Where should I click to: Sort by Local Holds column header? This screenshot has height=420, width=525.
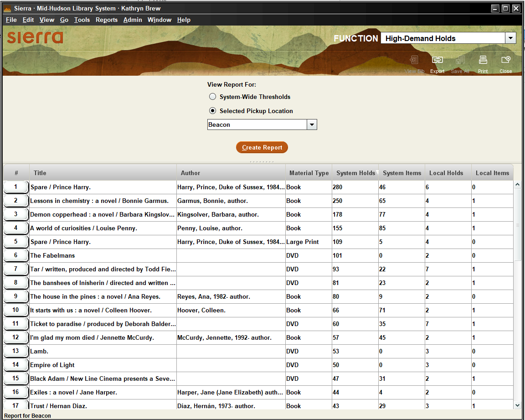[x=448, y=173]
